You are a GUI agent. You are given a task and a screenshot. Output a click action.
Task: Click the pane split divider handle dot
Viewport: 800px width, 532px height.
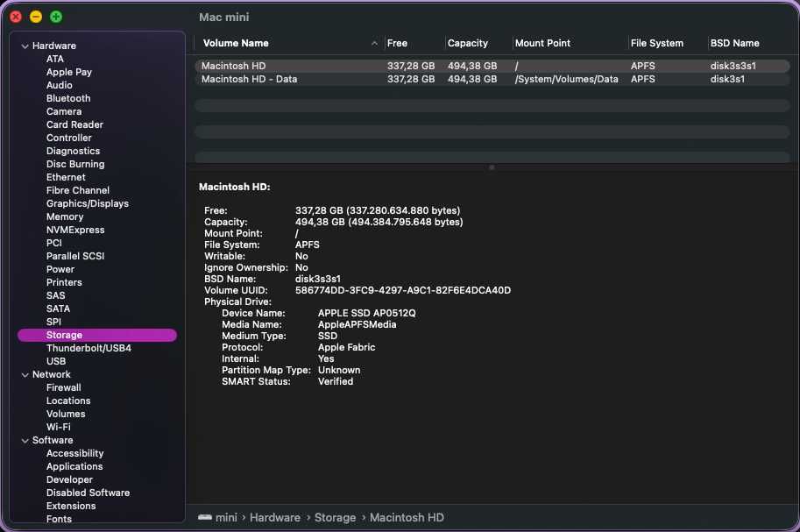(x=492, y=167)
